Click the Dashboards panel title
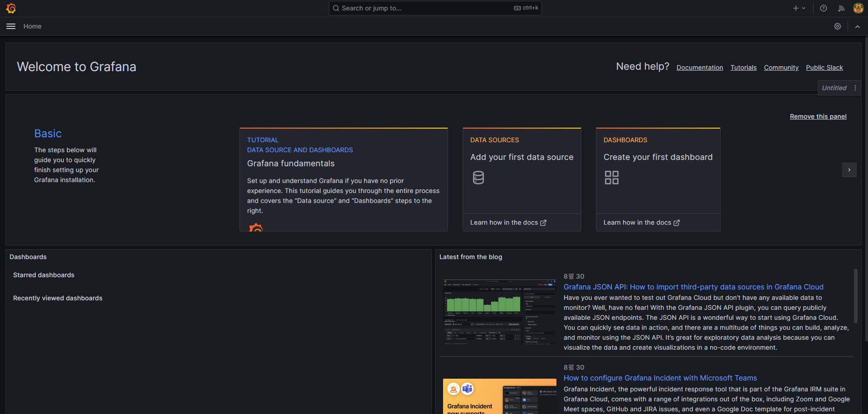 [28, 257]
